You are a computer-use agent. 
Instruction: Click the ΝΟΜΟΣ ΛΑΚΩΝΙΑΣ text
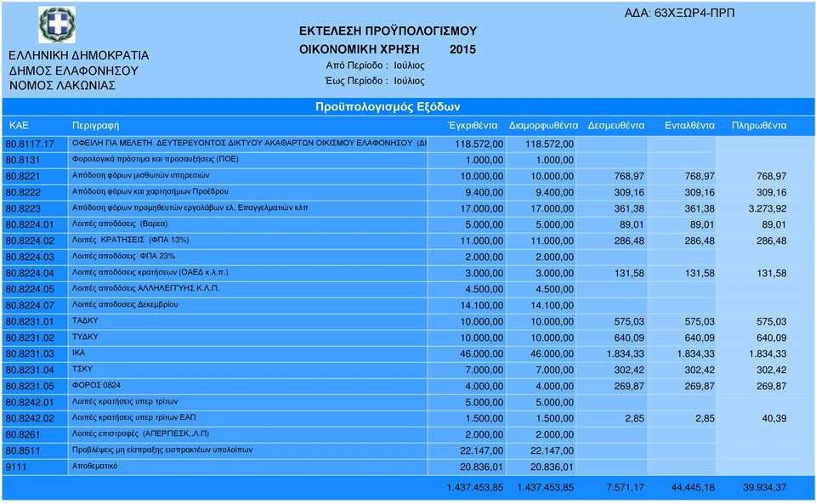(62, 85)
